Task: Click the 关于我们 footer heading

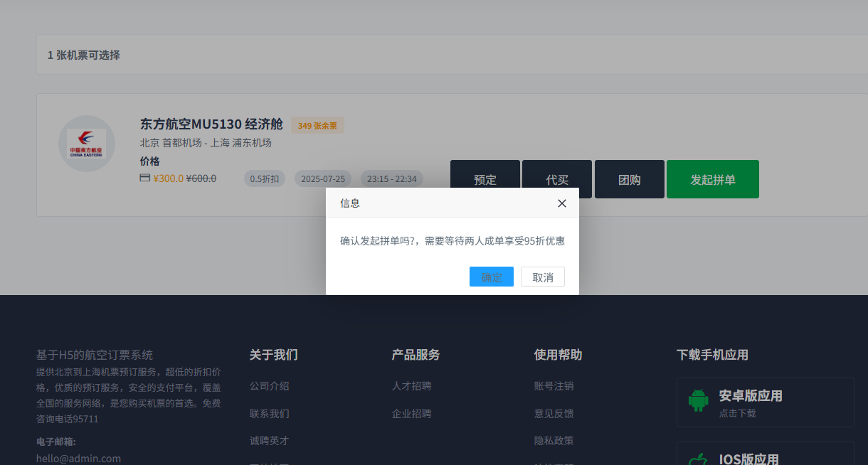Action: [x=274, y=355]
